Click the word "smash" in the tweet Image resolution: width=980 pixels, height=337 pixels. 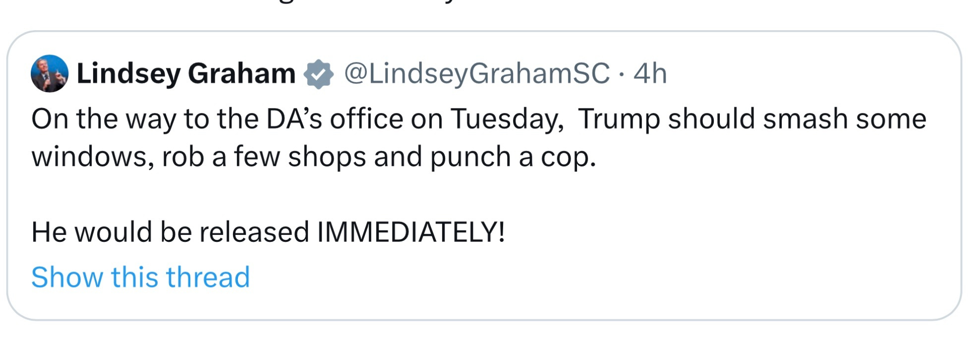806,119
